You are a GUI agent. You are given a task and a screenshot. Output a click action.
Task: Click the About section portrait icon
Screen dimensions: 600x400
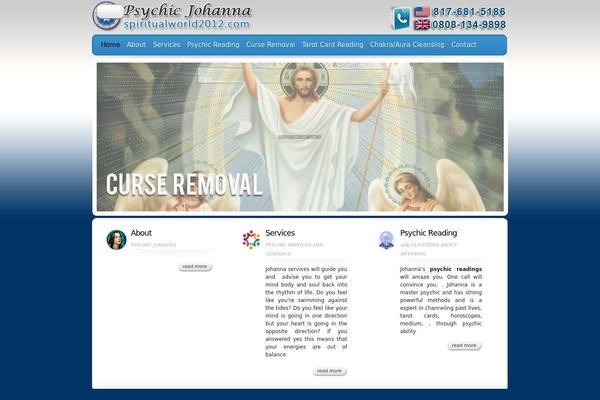click(x=116, y=240)
